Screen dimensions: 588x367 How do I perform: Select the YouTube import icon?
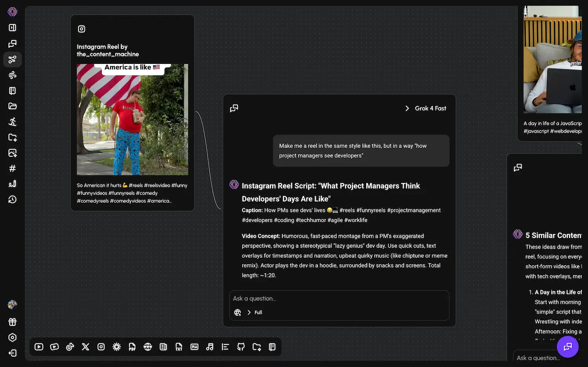[39, 347]
